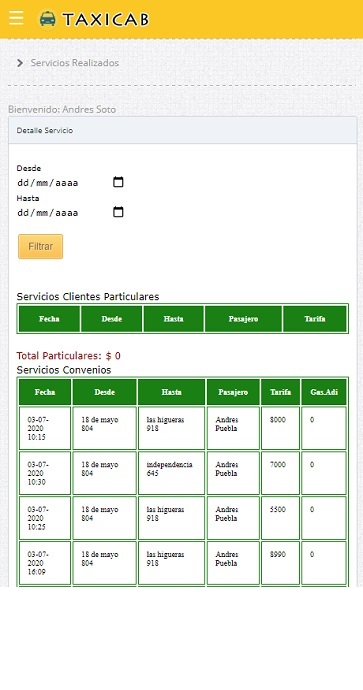The width and height of the screenshot is (363, 690).
Task: Open the Hasta calendar picker icon
Action: click(118, 212)
